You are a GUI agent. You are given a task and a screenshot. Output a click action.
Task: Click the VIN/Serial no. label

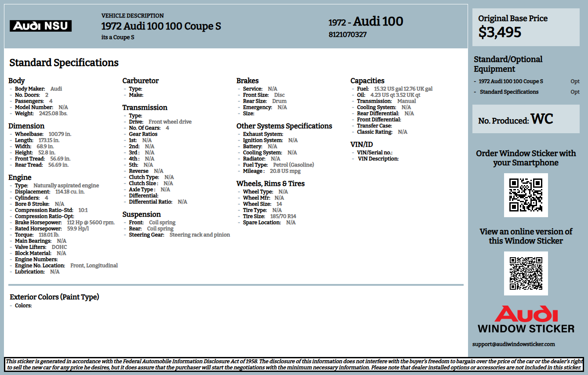tap(375, 153)
